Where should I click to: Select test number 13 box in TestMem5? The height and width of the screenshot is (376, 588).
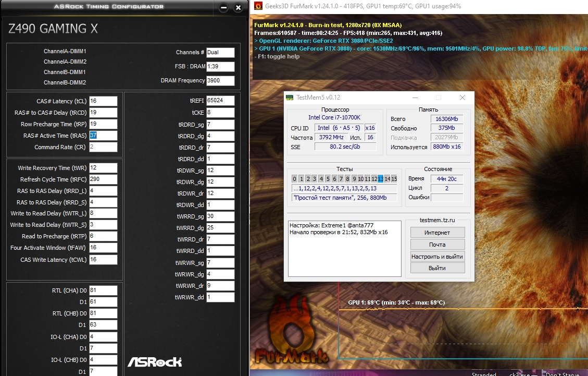tap(381, 179)
